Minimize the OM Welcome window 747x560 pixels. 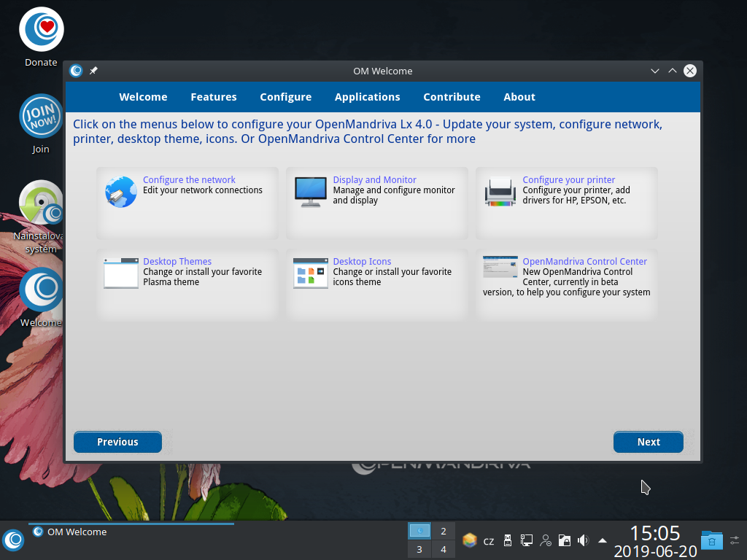[x=655, y=71]
